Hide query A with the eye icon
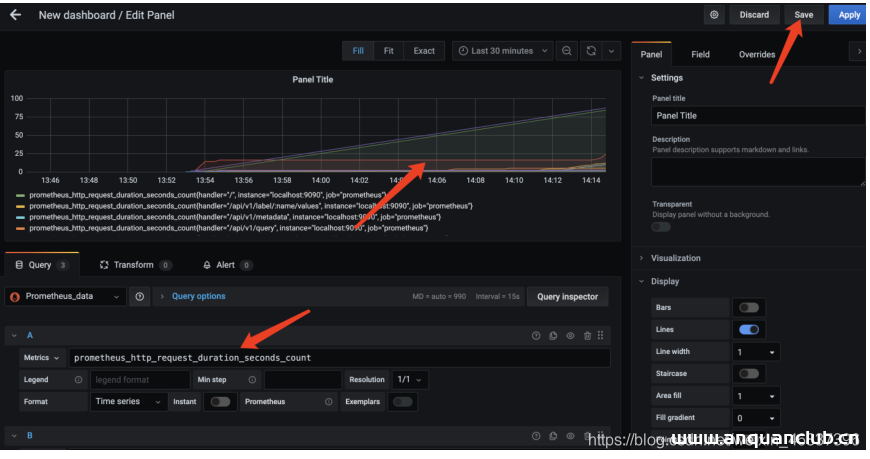Image resolution: width=870 pixels, height=459 pixels. (x=570, y=336)
